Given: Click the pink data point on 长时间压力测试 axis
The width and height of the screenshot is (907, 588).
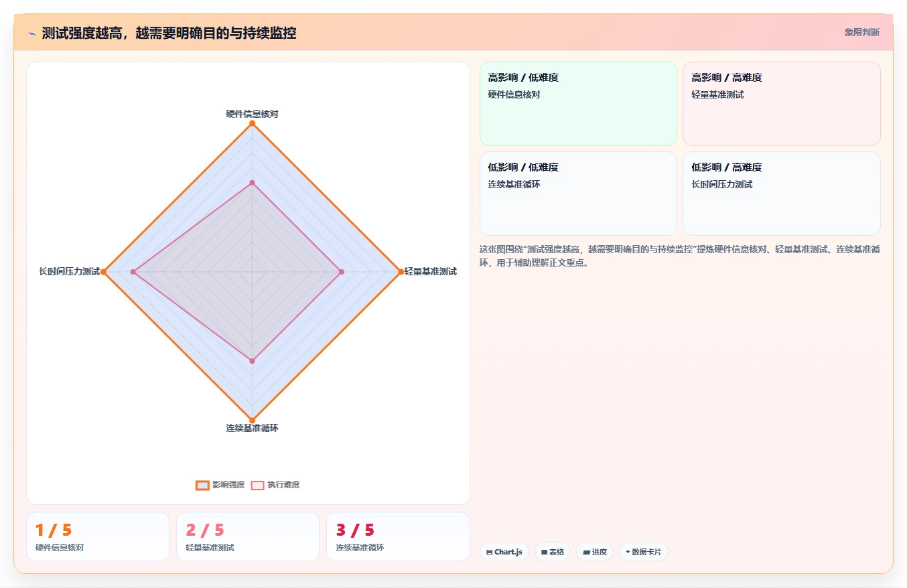Looking at the screenshot, I should (x=133, y=271).
